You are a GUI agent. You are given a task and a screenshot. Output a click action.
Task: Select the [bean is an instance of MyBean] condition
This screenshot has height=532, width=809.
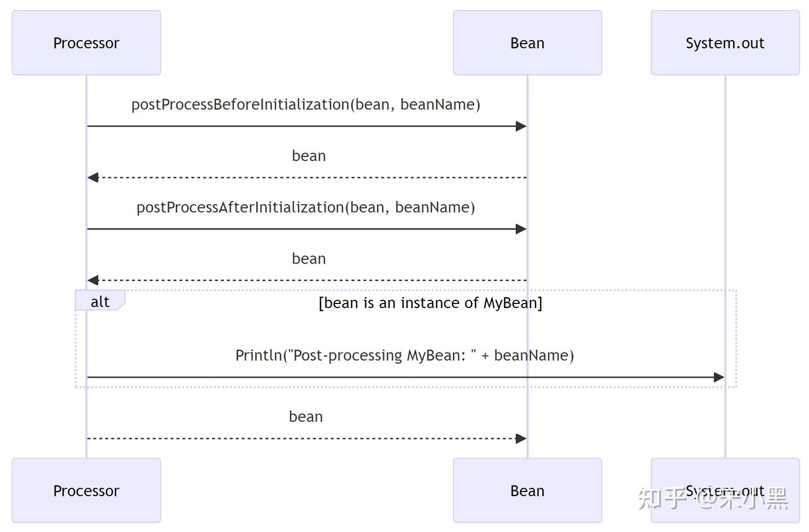tap(430, 303)
